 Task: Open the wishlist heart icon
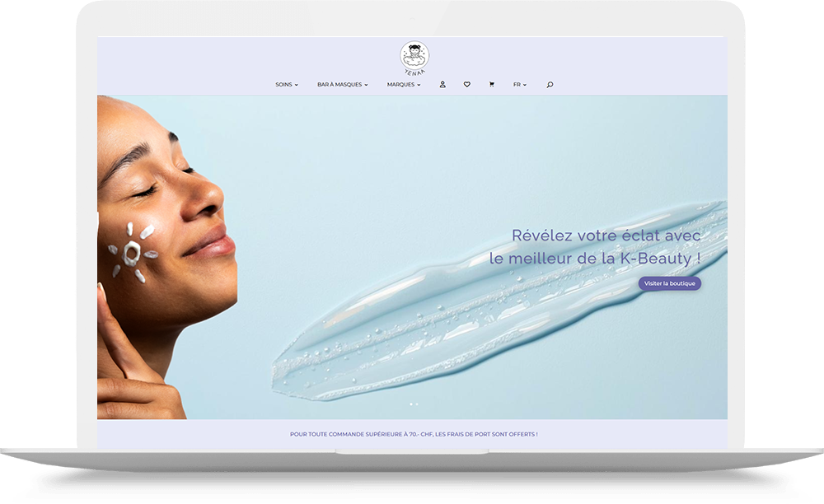(x=467, y=85)
